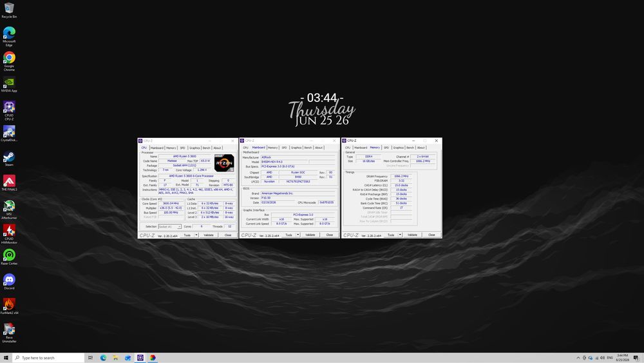Screen dimensions: 644x363
Task: Switch to CPU tab in the right CPU-Z window
Action: pos(348,147)
